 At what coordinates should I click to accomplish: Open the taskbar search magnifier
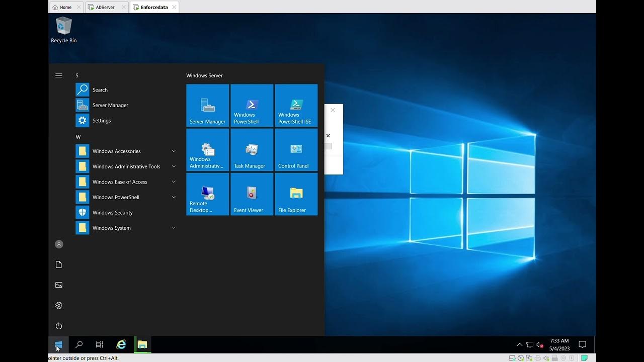pos(79,344)
